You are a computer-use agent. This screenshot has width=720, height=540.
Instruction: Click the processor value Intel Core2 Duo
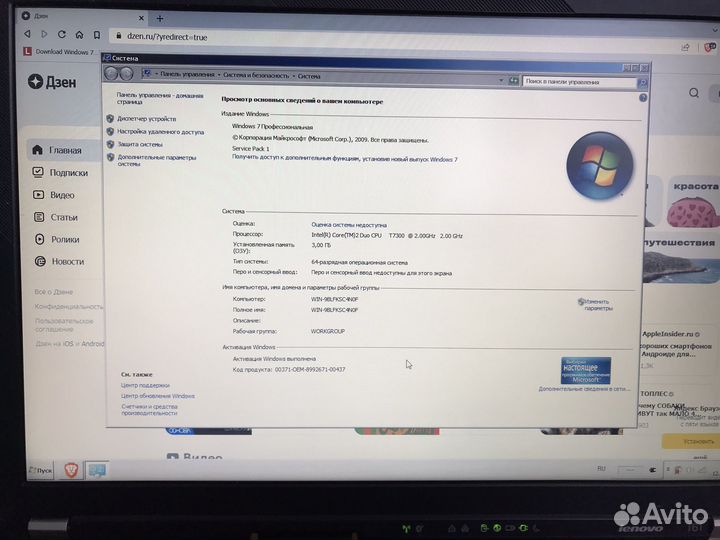[x=387, y=236]
